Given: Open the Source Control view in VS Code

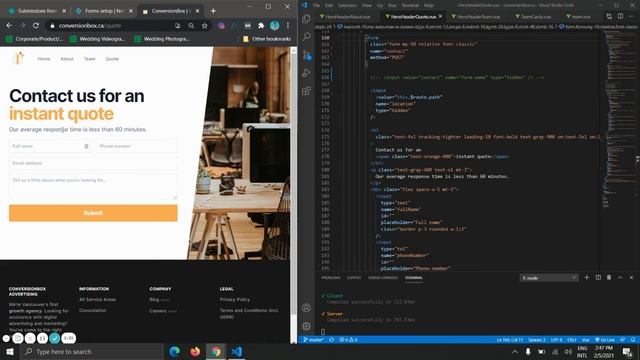Looking at the screenshot, I should point(307,55).
